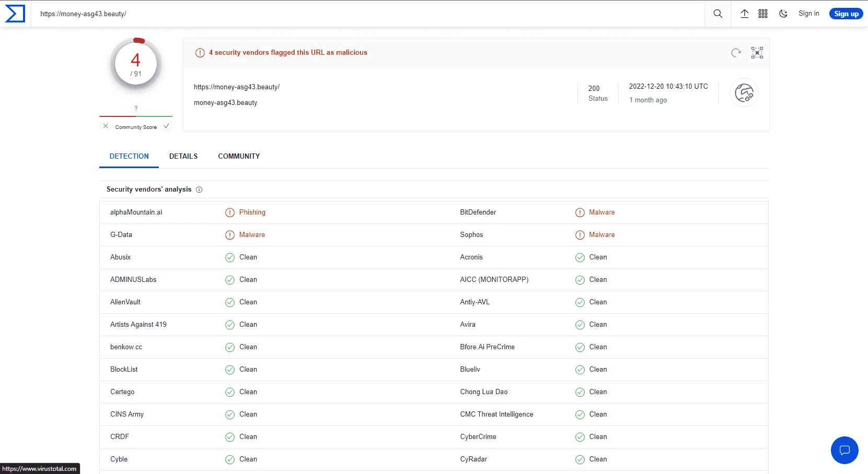
Task: Click the '4 security vendors flagged' message
Action: coord(288,52)
